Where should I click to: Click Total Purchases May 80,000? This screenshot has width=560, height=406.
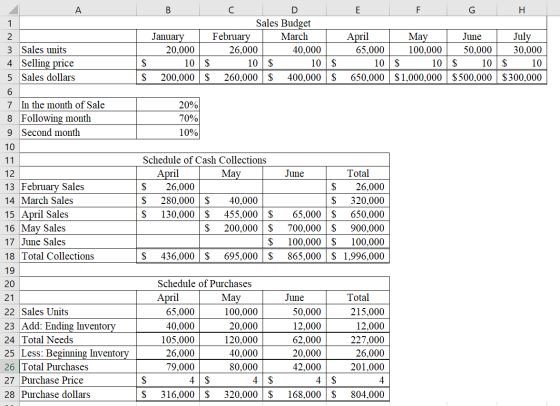(x=231, y=367)
